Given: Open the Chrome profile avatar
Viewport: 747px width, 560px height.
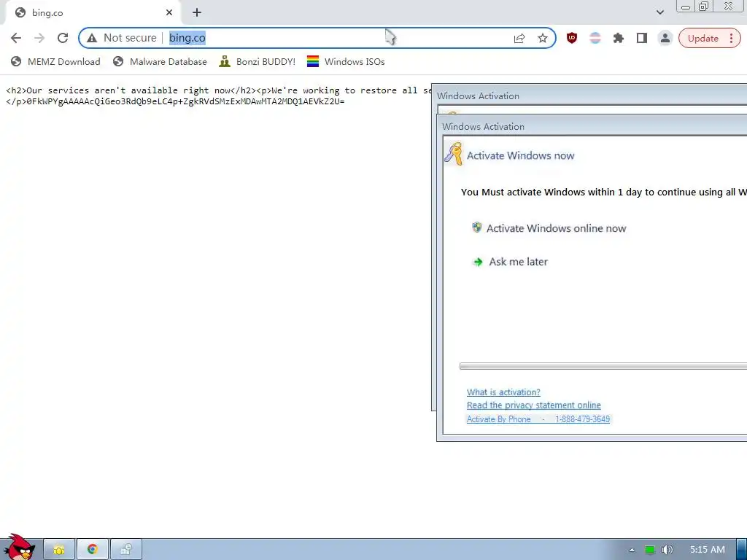Looking at the screenshot, I should click(x=665, y=38).
